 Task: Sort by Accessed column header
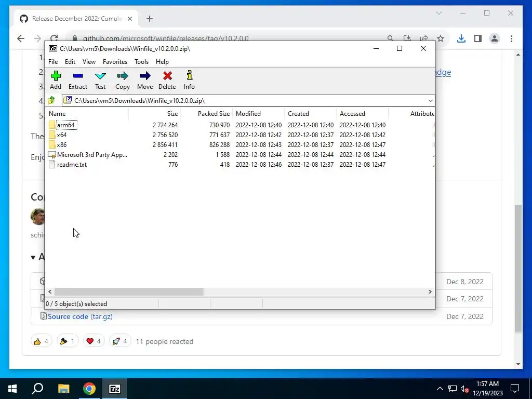(x=362, y=114)
